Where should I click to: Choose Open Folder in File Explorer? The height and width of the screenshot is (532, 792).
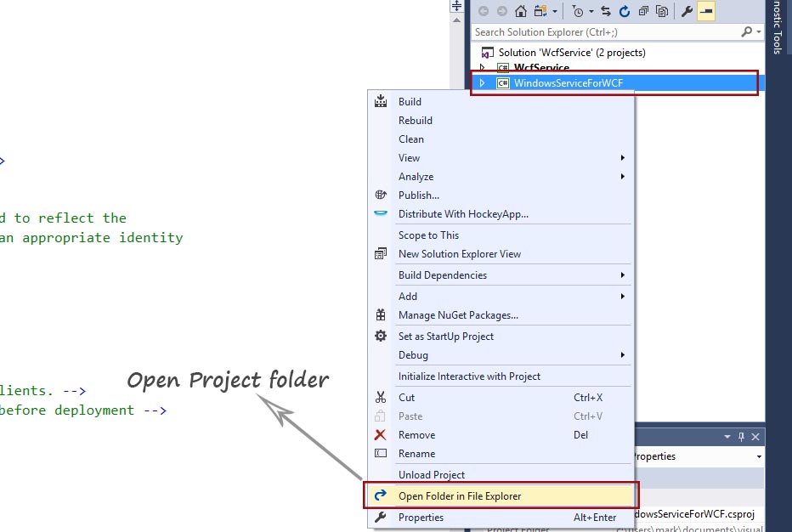click(500, 495)
